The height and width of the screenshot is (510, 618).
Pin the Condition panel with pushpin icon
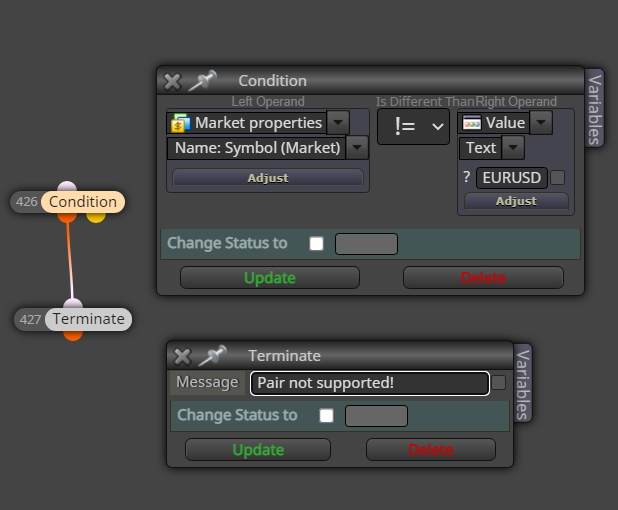tap(203, 80)
